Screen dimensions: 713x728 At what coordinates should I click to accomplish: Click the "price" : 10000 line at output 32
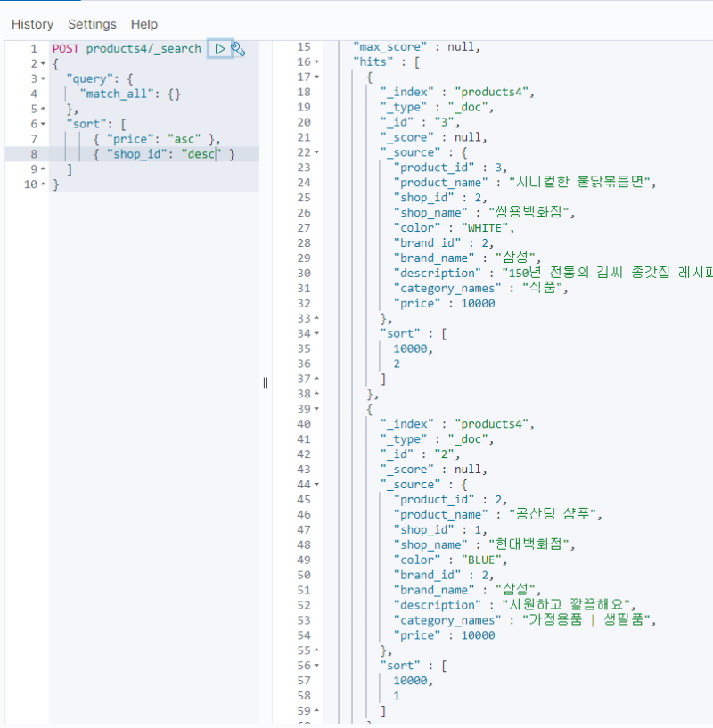pos(444,304)
